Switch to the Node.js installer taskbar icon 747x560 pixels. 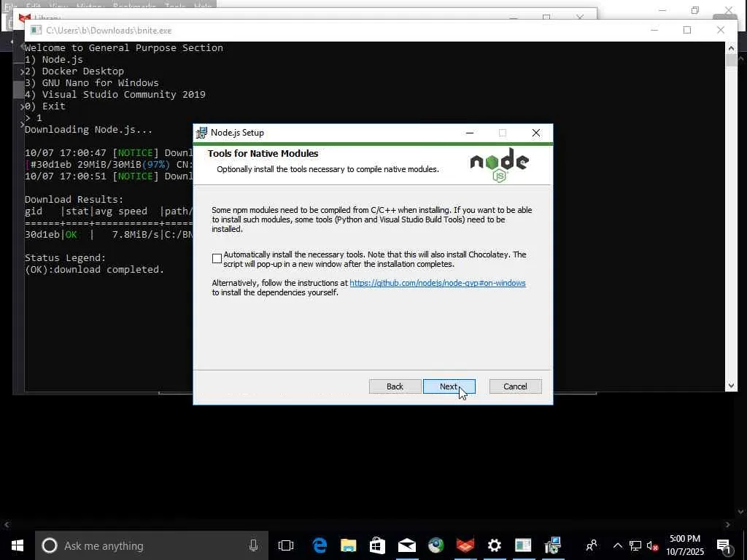coord(553,545)
